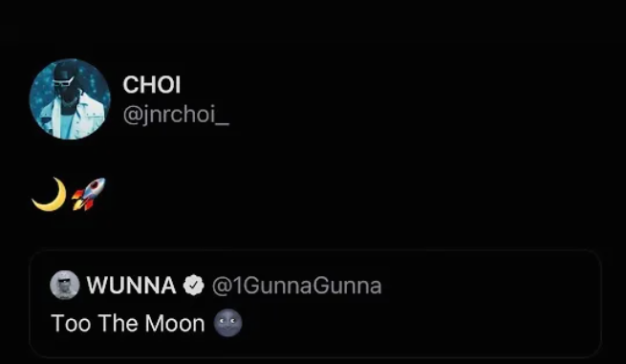Image resolution: width=626 pixels, height=364 pixels.
Task: Open the @jnrchoi_ handle link
Action: coord(176,116)
